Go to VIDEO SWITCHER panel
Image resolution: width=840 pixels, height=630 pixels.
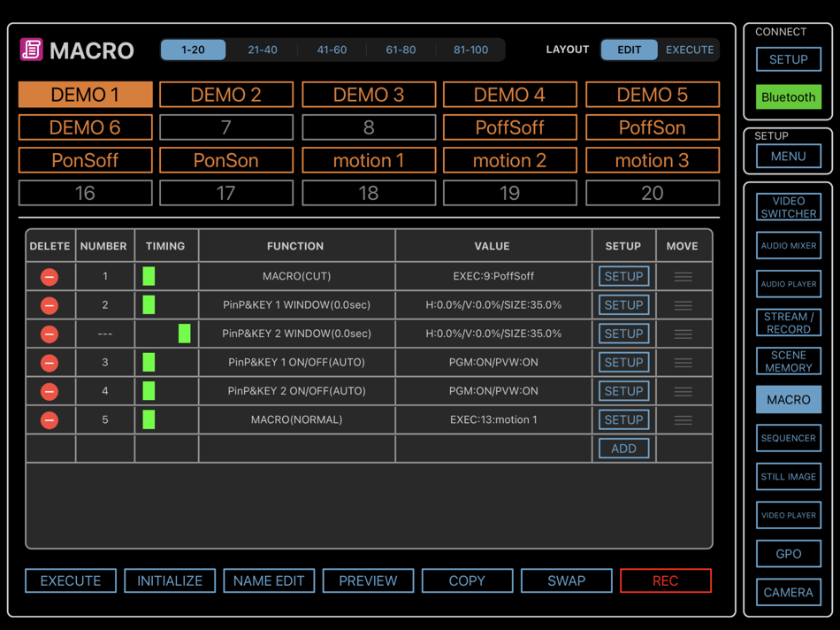pyautogui.click(x=788, y=207)
